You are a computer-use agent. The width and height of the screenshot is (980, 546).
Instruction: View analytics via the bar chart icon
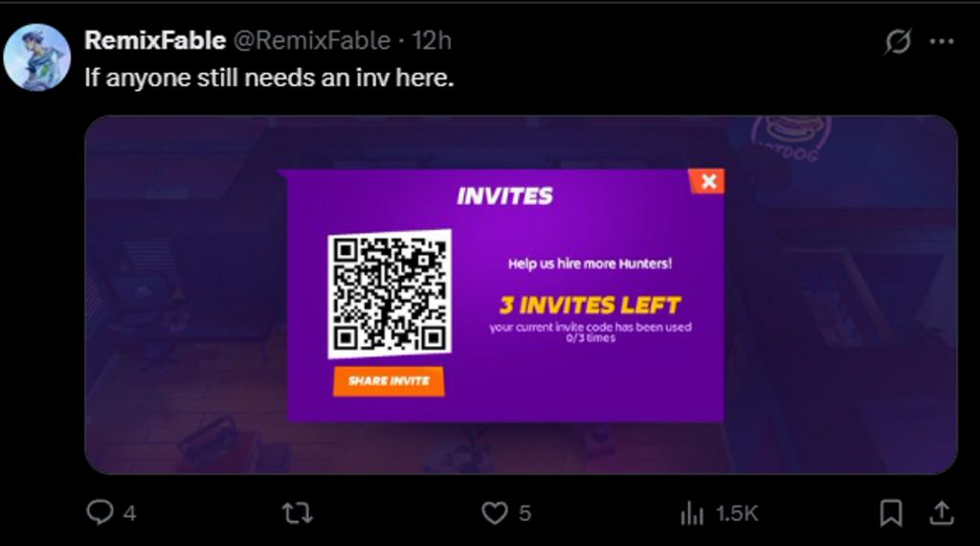[x=692, y=513]
